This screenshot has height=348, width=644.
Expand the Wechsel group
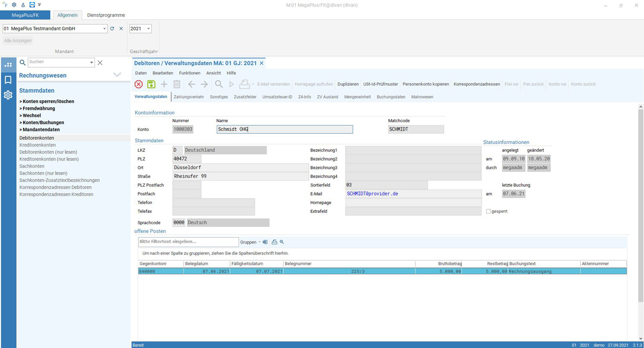pos(29,116)
